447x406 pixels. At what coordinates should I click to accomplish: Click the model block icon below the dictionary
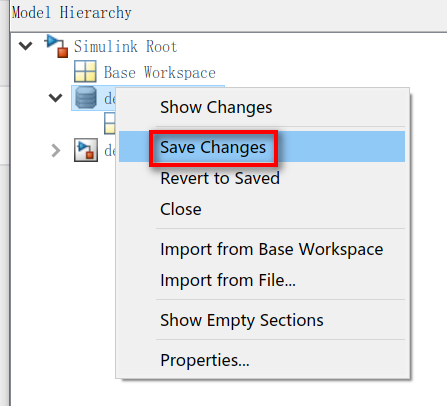pyautogui.click(x=86, y=150)
